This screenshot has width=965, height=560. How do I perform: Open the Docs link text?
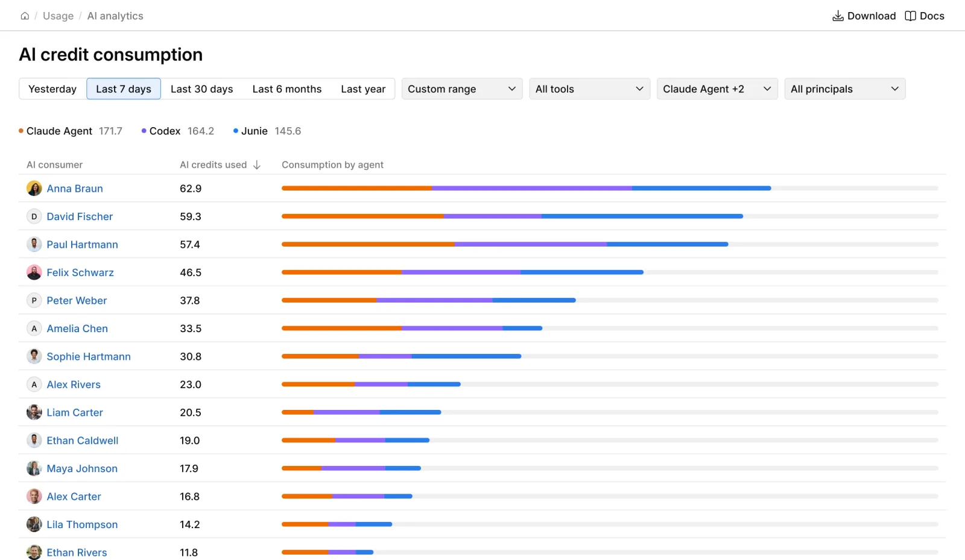click(x=932, y=16)
